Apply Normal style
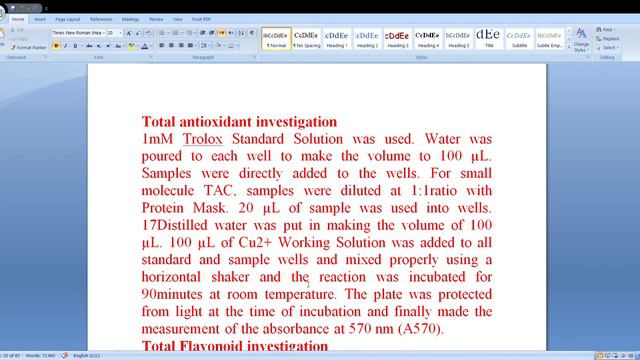 tap(276, 39)
